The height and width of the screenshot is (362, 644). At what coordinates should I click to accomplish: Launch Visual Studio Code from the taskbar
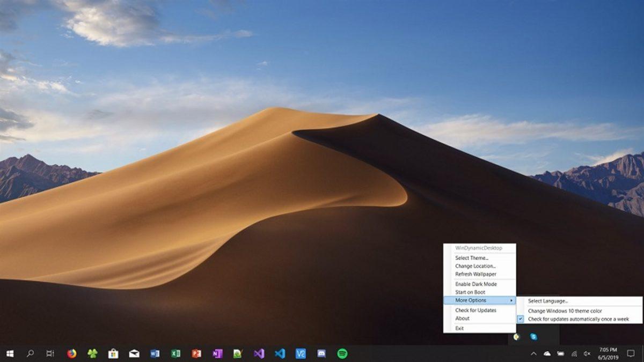pyautogui.click(x=279, y=353)
